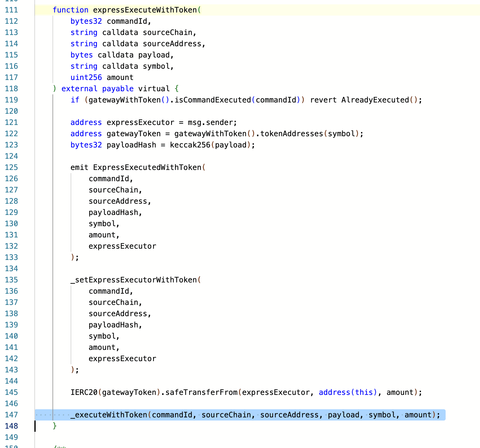Image resolution: width=480 pixels, height=448 pixels.
Task: Click line number 135 in the gutter
Action: 12,280
